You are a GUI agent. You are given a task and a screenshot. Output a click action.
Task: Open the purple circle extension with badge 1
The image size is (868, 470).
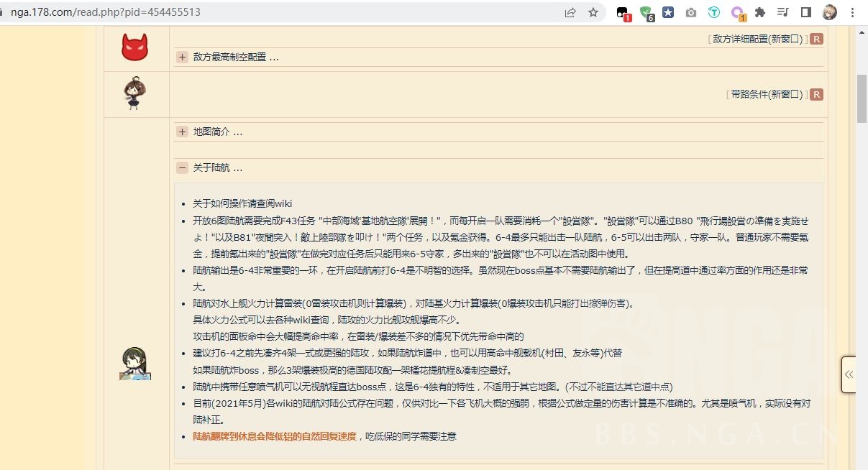click(x=736, y=12)
